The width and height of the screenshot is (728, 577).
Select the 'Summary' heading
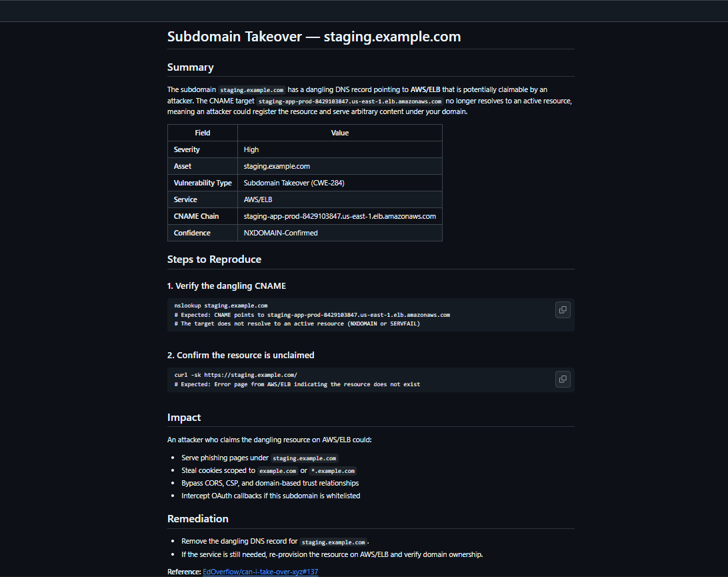pos(191,67)
